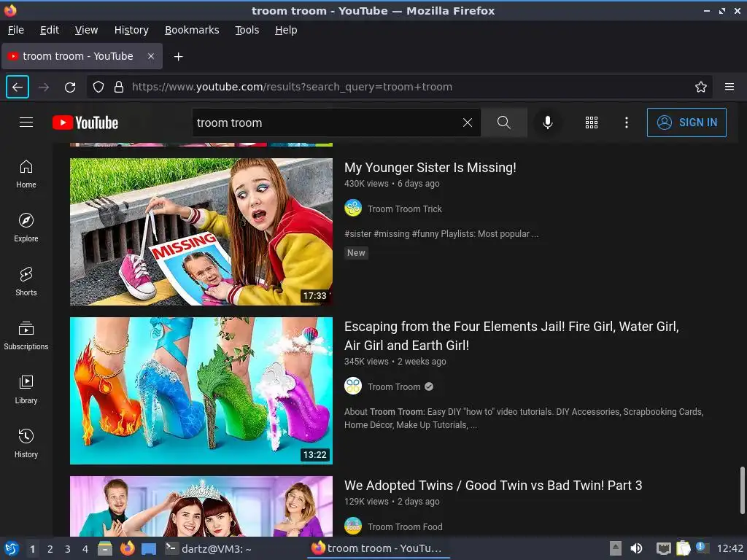Open Library in sidebar

(26, 389)
